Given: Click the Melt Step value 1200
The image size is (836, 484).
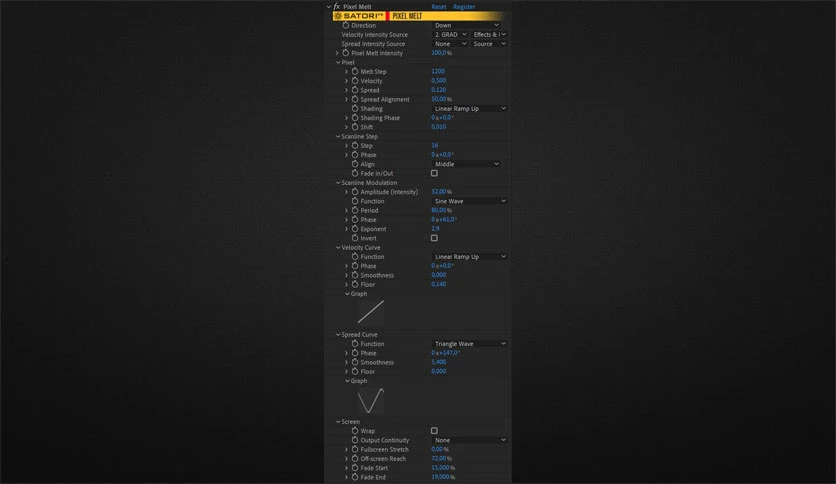Looking at the screenshot, I should click(x=438, y=71).
